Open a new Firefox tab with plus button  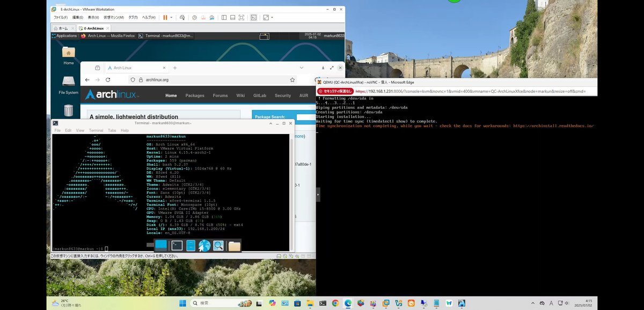click(175, 68)
